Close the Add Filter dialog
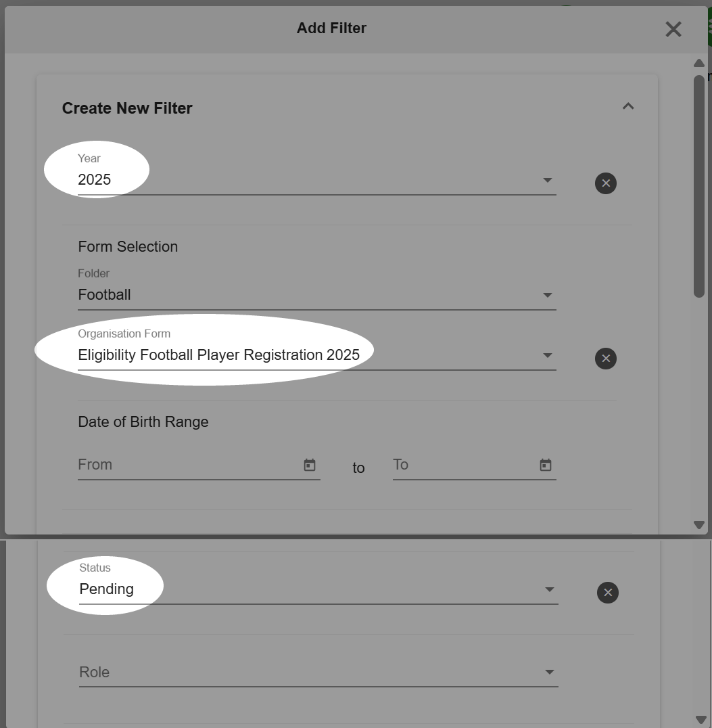 click(673, 29)
